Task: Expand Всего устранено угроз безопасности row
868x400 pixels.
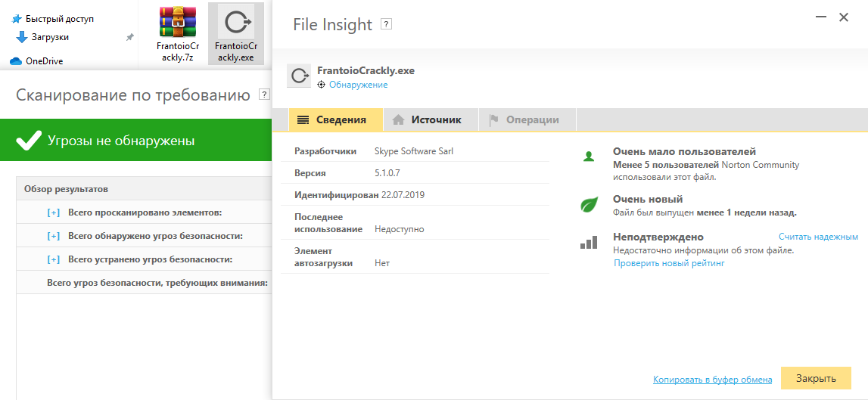Action: [53, 259]
